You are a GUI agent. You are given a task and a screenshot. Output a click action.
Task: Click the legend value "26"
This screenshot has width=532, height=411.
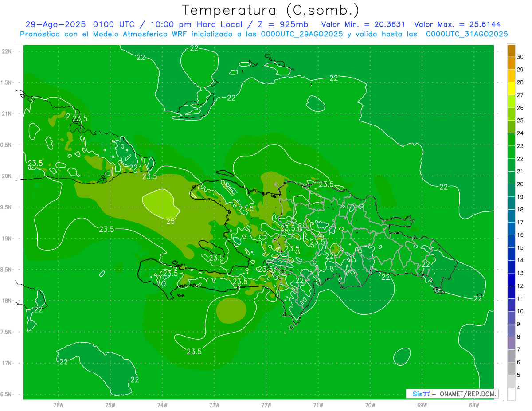click(x=520, y=108)
